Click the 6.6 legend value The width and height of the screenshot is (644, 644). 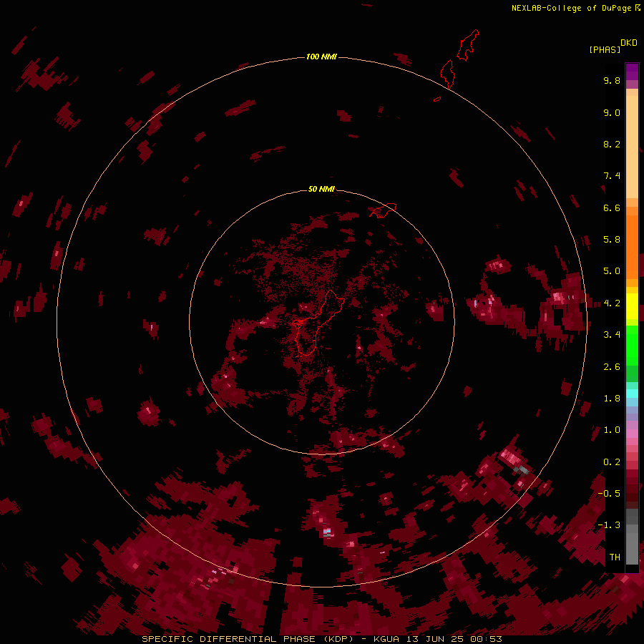pos(612,208)
